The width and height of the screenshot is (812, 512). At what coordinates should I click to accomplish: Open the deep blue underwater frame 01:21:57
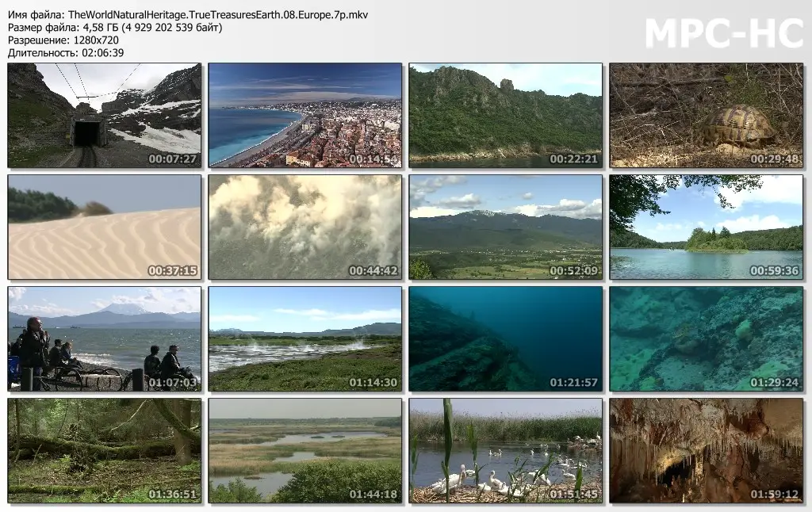pos(505,339)
